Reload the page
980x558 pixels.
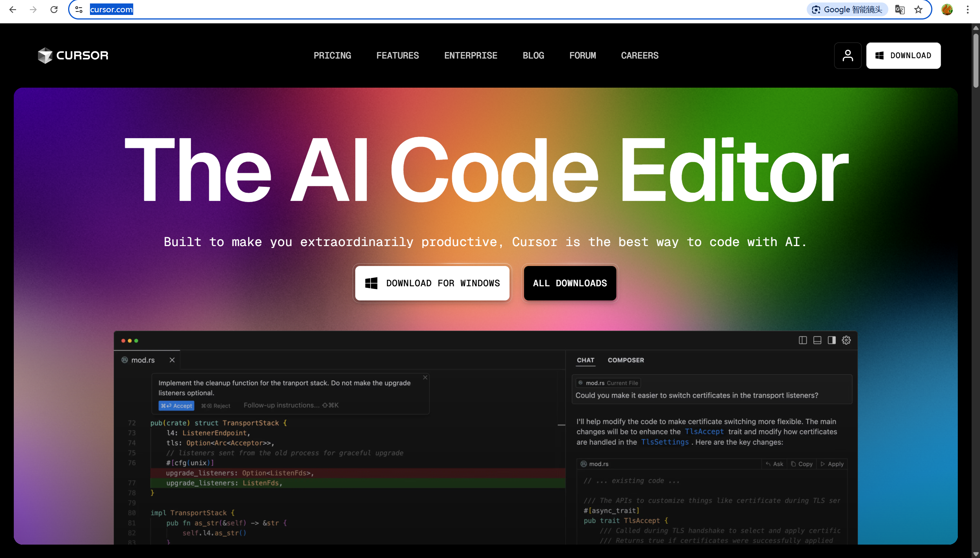point(54,10)
